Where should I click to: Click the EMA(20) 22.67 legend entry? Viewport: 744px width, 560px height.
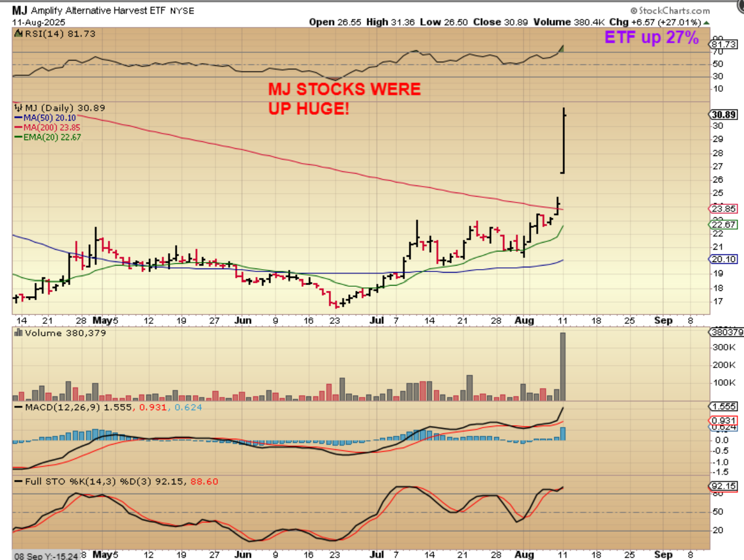pyautogui.click(x=48, y=137)
